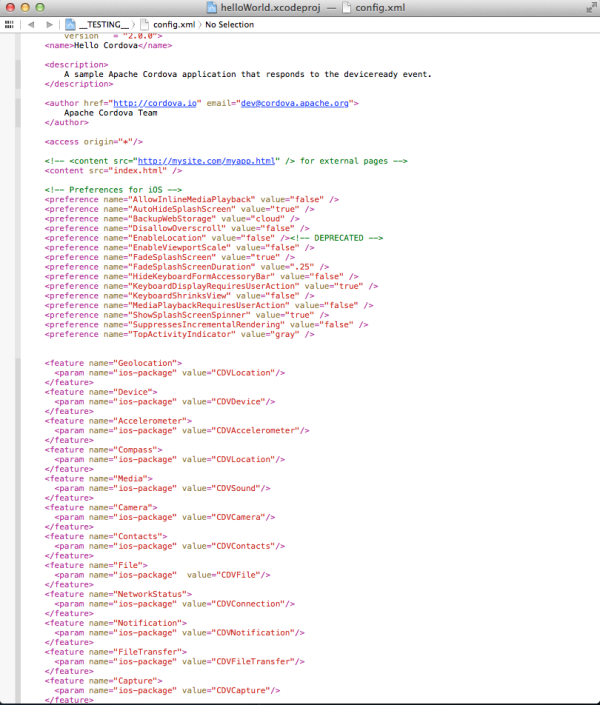The image size is (600, 705).
Task: Click the KeyboardShrinksView preference line
Action: point(179,296)
